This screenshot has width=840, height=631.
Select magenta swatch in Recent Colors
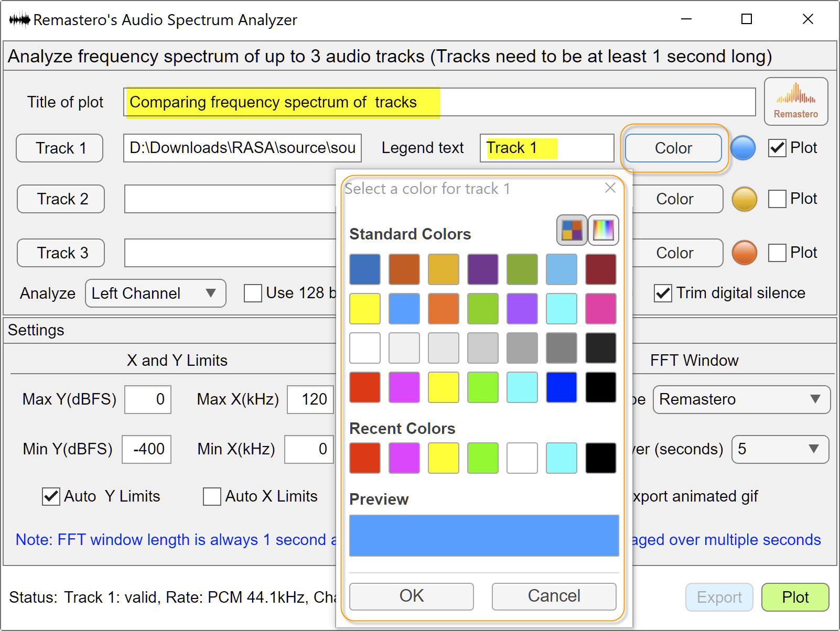pos(404,458)
